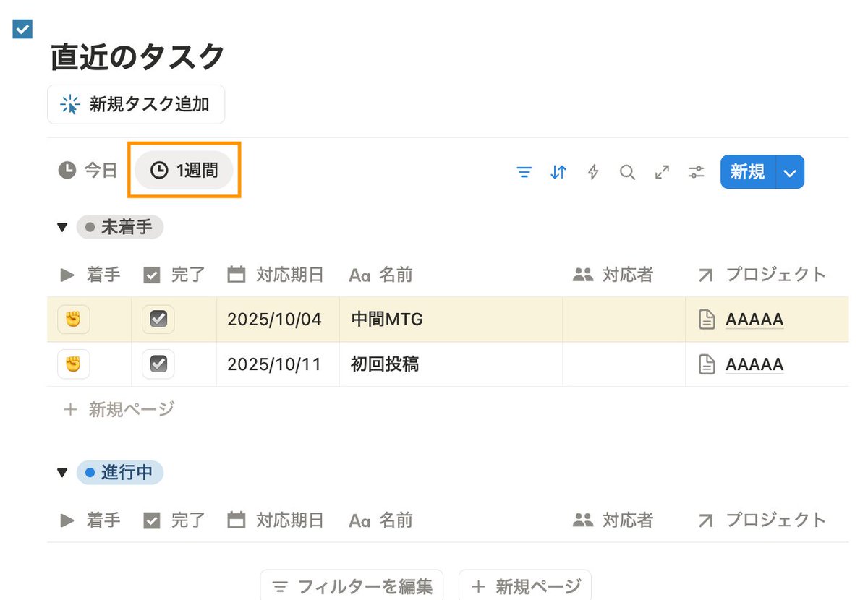Click the automations lightning bolt icon
Screen dimensions: 868x600
tap(592, 172)
